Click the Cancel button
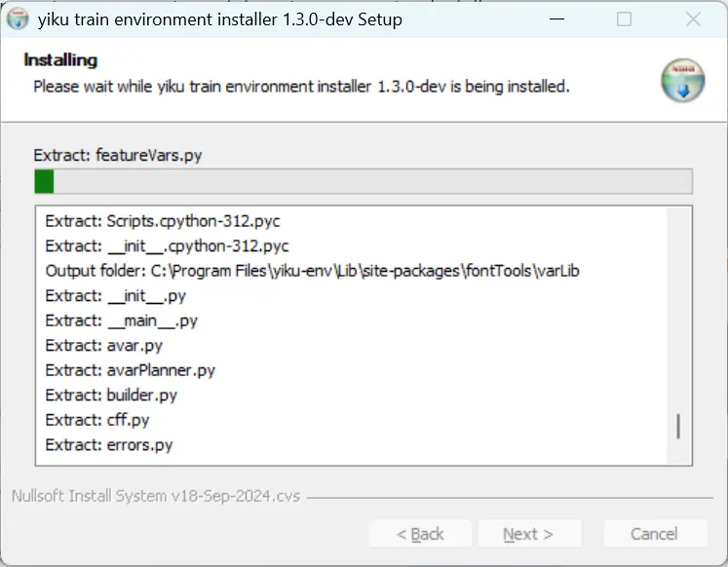This screenshot has width=728, height=567. click(x=654, y=534)
